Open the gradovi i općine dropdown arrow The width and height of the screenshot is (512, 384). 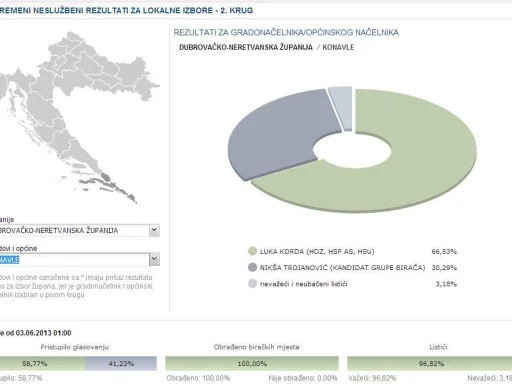154,259
